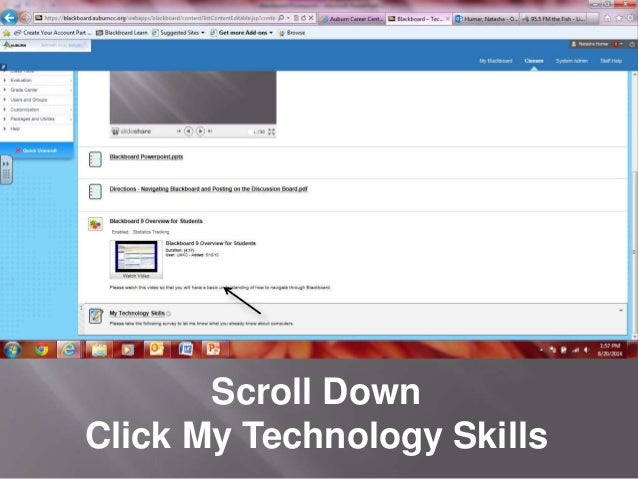The image size is (638, 479).
Task: Click the address bar search magnifier icon
Action: click(281, 18)
